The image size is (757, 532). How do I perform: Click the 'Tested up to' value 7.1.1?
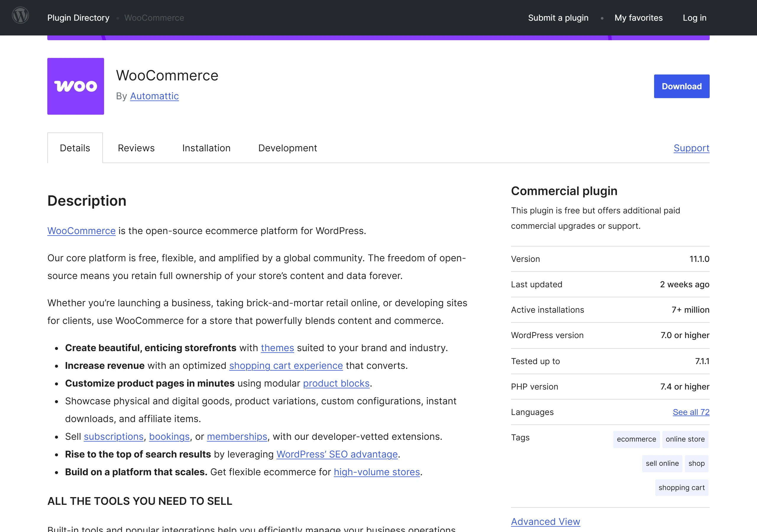[x=702, y=361]
